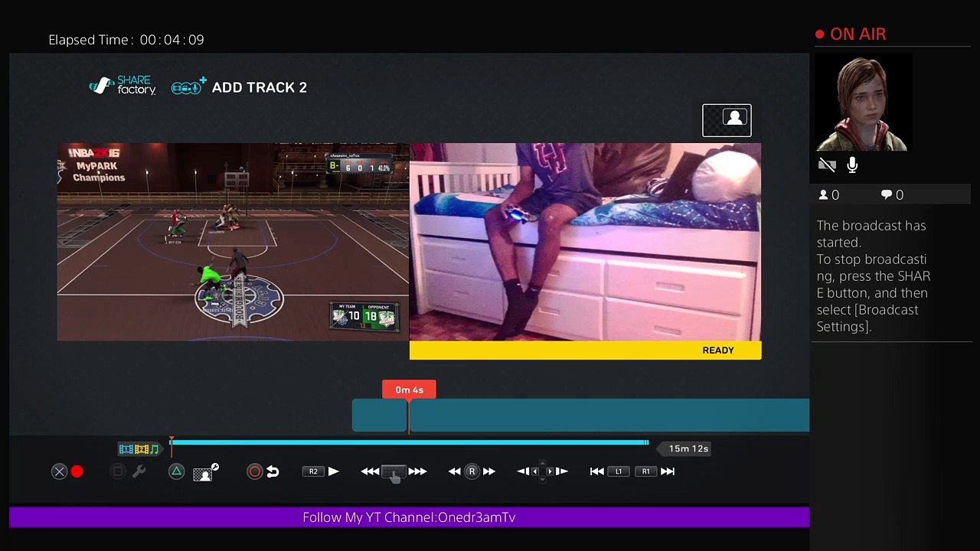The height and width of the screenshot is (551, 980).
Task: Click the L1 shoulder button label
Action: tap(619, 471)
